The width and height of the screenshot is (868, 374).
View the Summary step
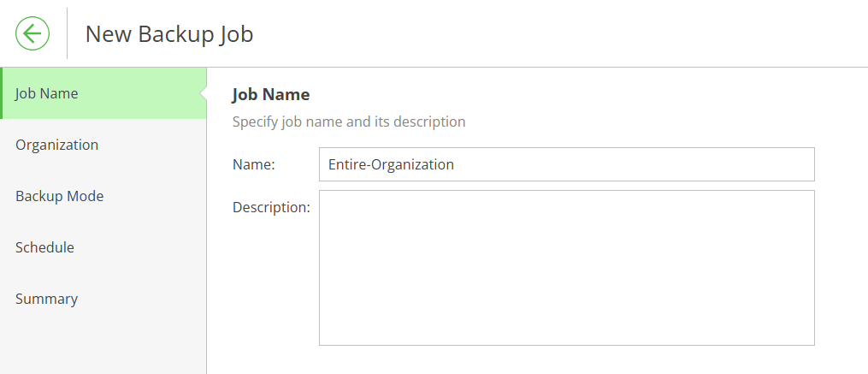[103, 299]
